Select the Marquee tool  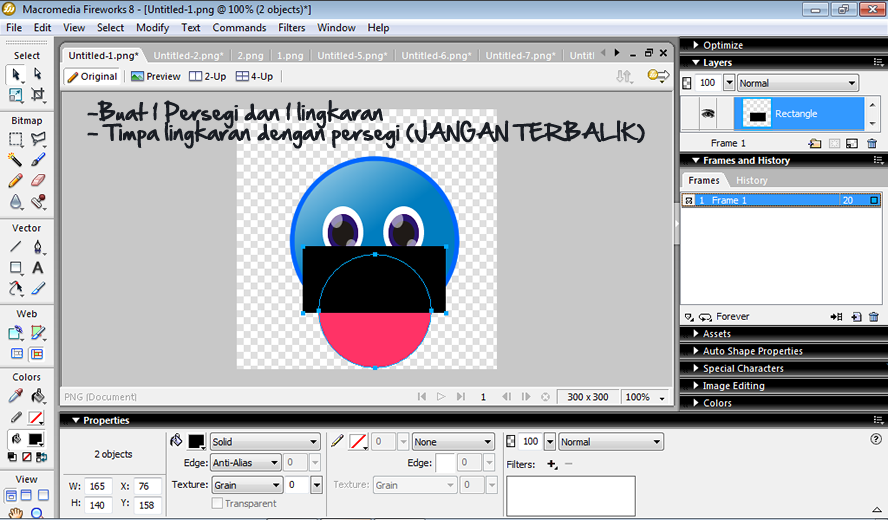[x=16, y=139]
